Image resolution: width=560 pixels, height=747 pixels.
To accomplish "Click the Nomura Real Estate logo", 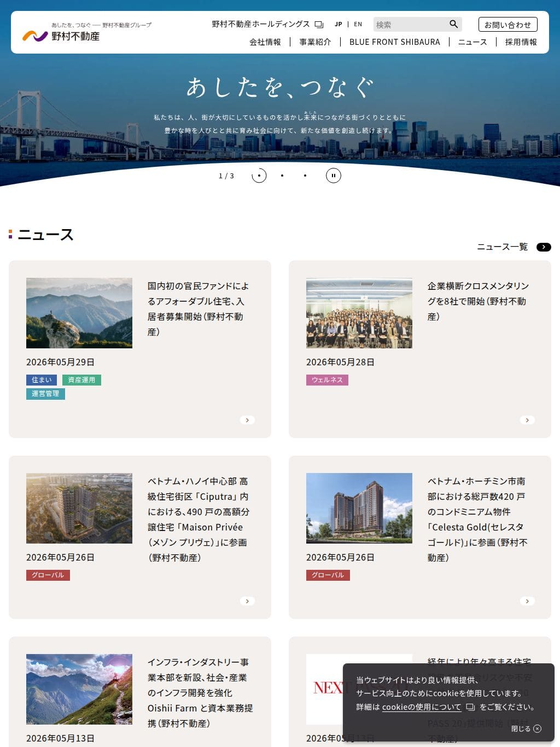I will 87,33.
